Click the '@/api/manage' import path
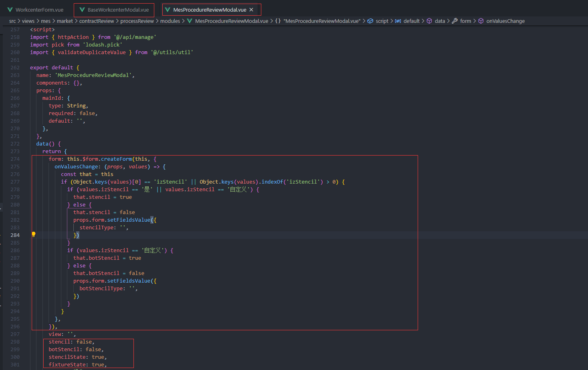This screenshot has width=588, height=370. [x=135, y=37]
